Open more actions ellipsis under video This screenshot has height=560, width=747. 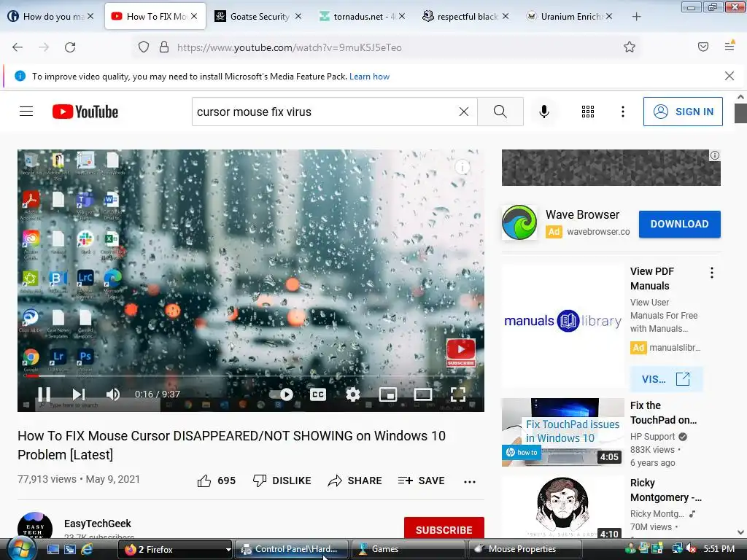tap(470, 481)
